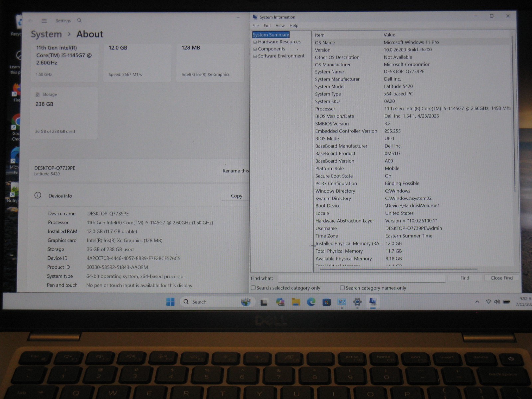Click System Information horizontal scrollbar
532x399 pixels.
[398, 269]
